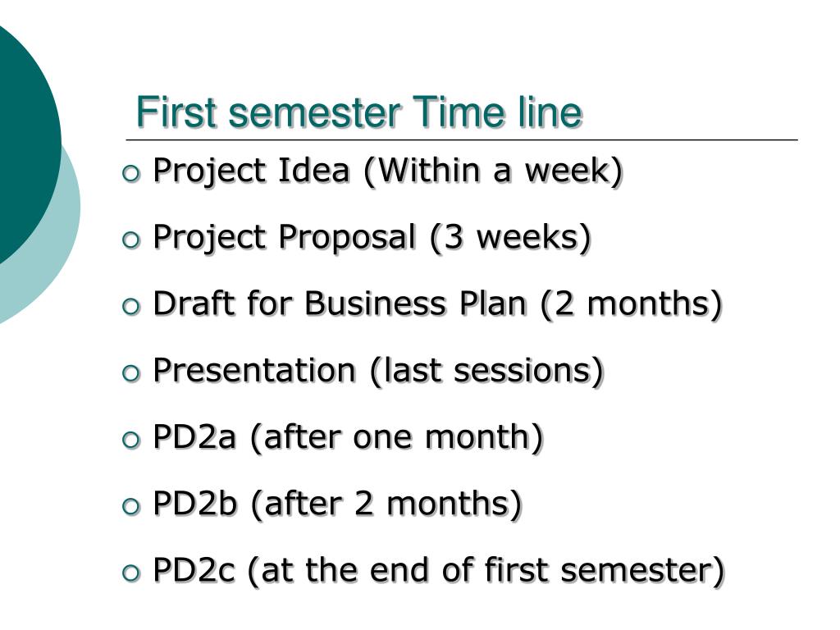Select the "Project Idea (Within a week)" line

388,171
